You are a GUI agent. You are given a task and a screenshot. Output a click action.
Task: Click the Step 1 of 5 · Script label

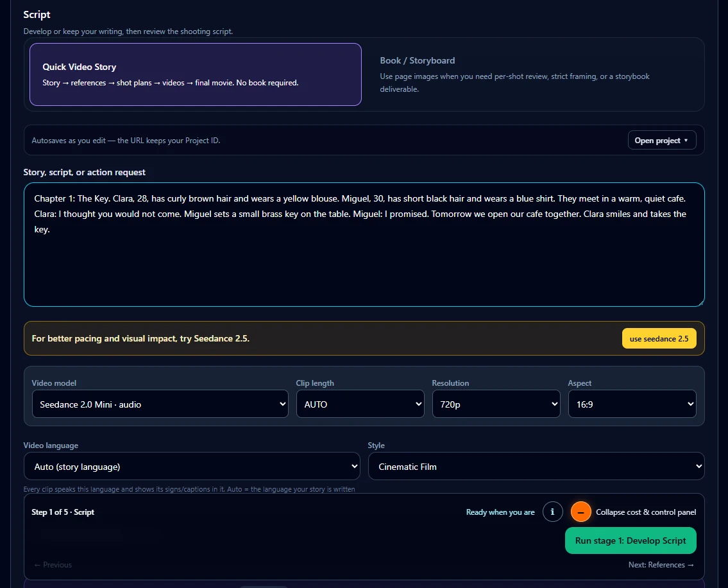(x=63, y=512)
